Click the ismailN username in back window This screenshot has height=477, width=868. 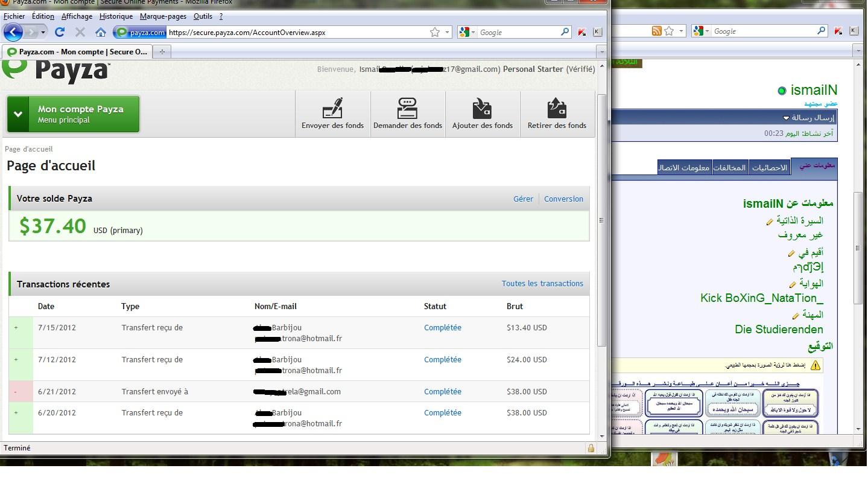pyautogui.click(x=814, y=90)
